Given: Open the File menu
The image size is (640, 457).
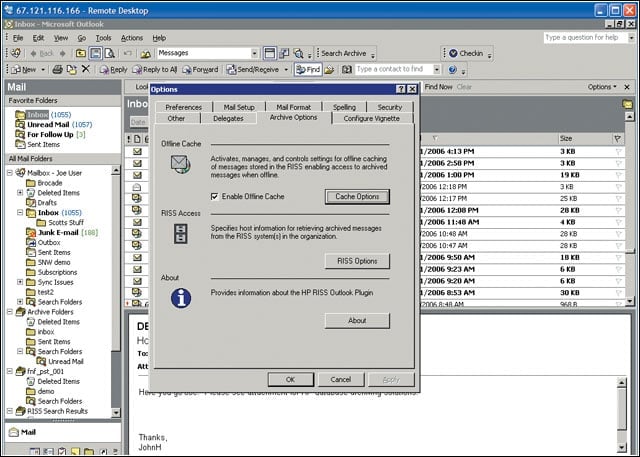Looking at the screenshot, I should [18, 38].
